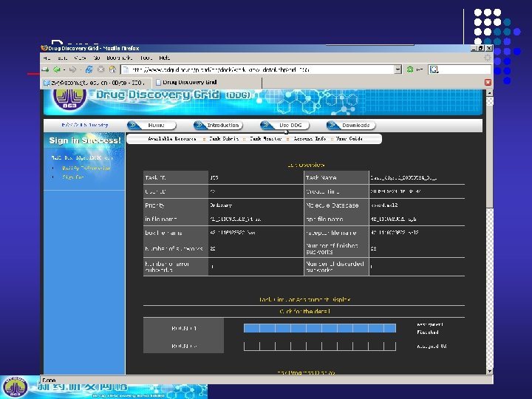532x399 pixels.
Task: Click the green Back arrow button
Action: pos(56,69)
